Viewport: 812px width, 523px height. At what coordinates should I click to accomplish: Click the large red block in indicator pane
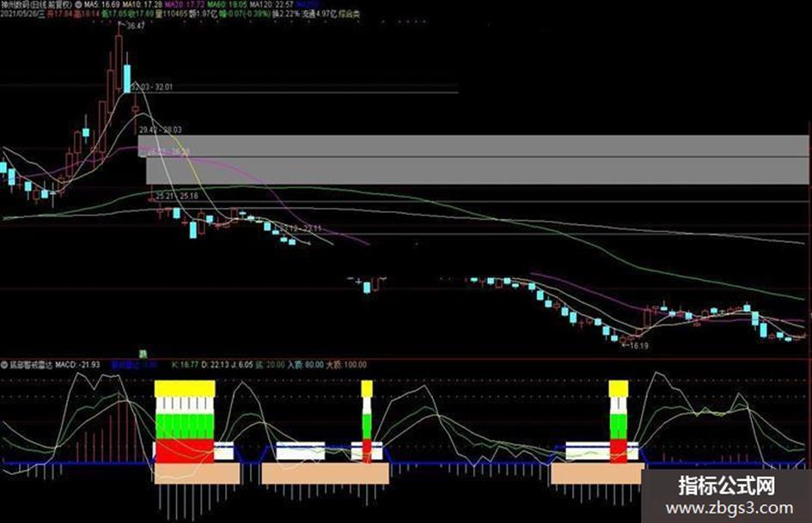point(185,451)
